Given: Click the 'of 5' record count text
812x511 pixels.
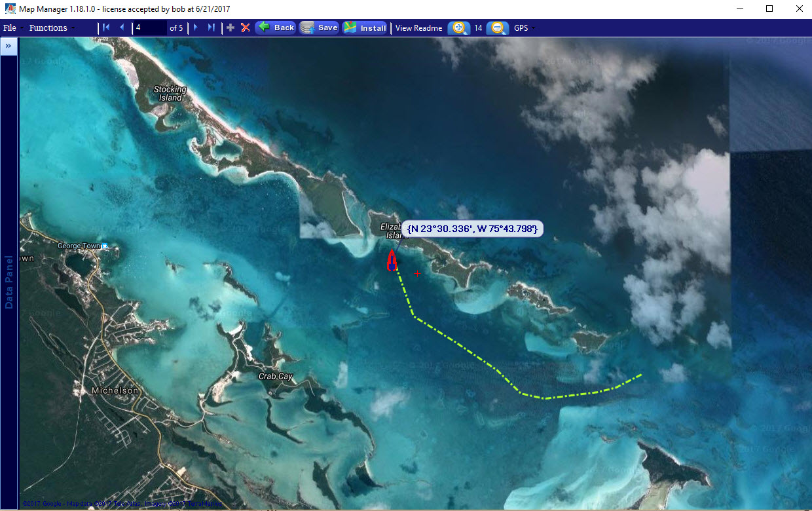Looking at the screenshot, I should click(x=176, y=28).
